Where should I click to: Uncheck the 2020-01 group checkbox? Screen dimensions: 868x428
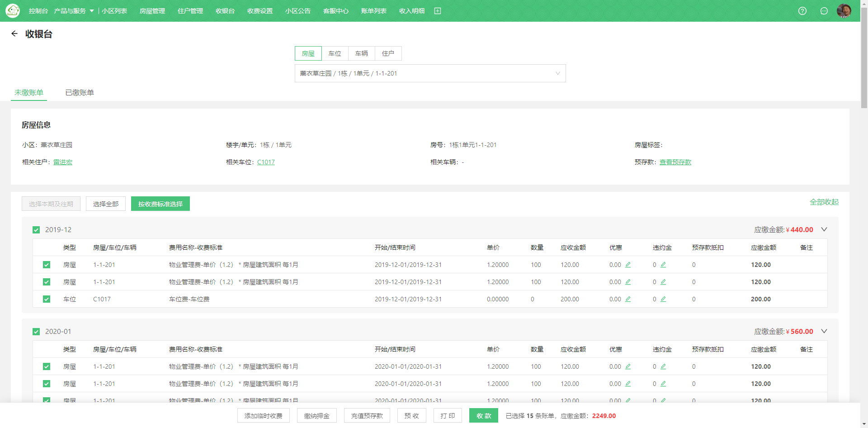pyautogui.click(x=36, y=332)
